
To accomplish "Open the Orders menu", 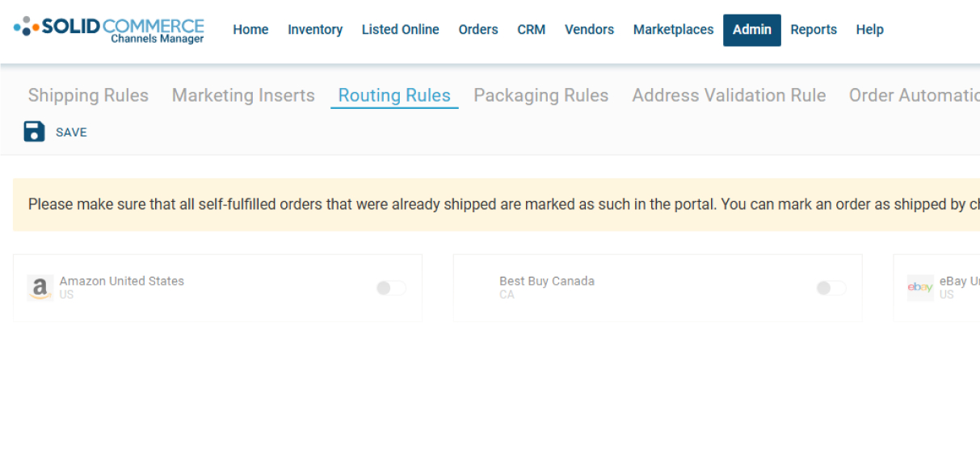I will click(x=478, y=30).
